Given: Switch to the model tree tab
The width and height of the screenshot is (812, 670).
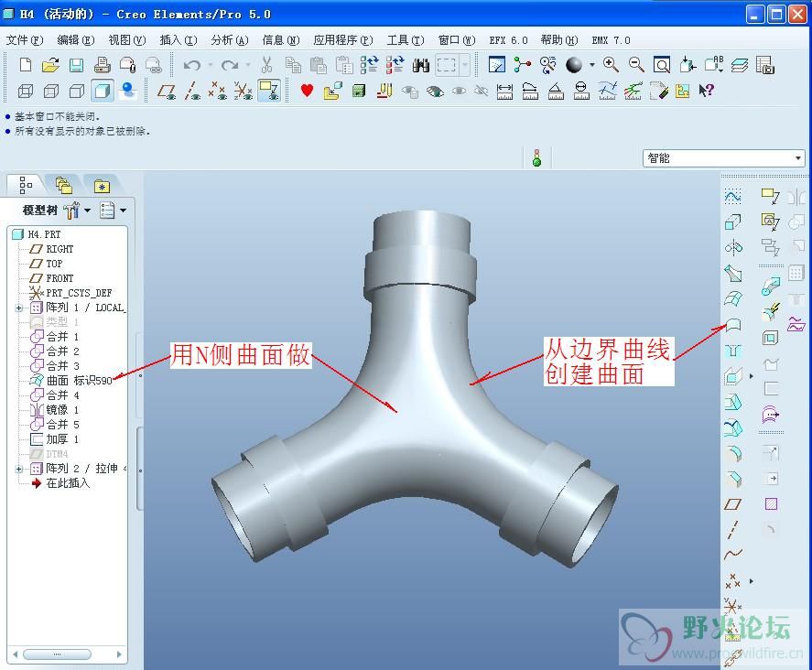Looking at the screenshot, I should coord(25,185).
